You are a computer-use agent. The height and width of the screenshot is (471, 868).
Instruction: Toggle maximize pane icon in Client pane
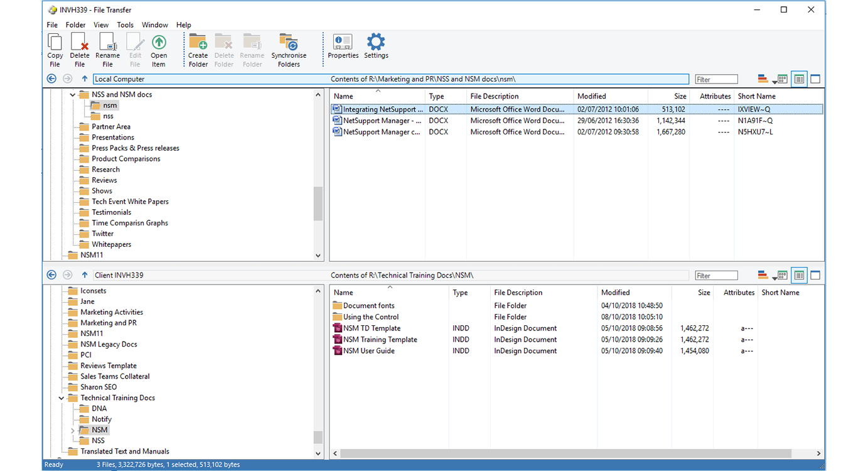pos(815,275)
